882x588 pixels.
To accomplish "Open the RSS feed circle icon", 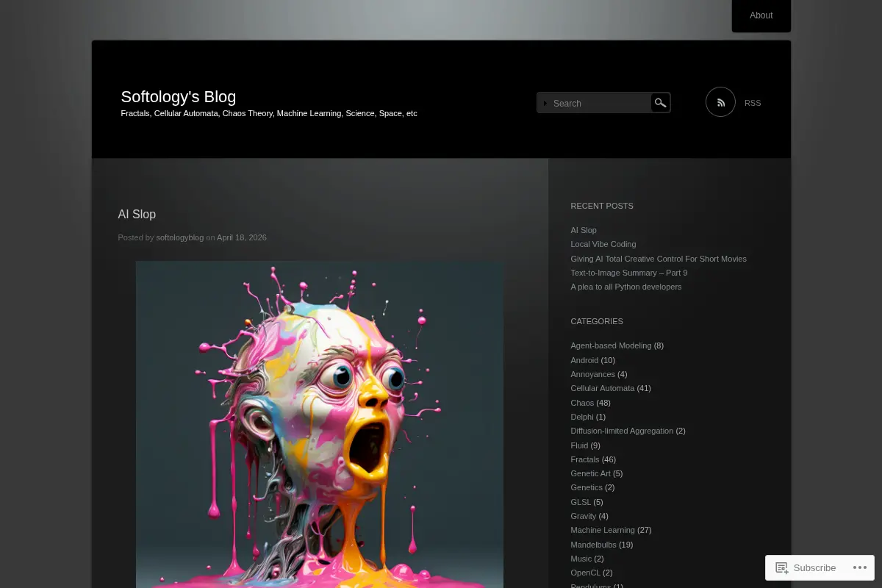I will tap(720, 102).
